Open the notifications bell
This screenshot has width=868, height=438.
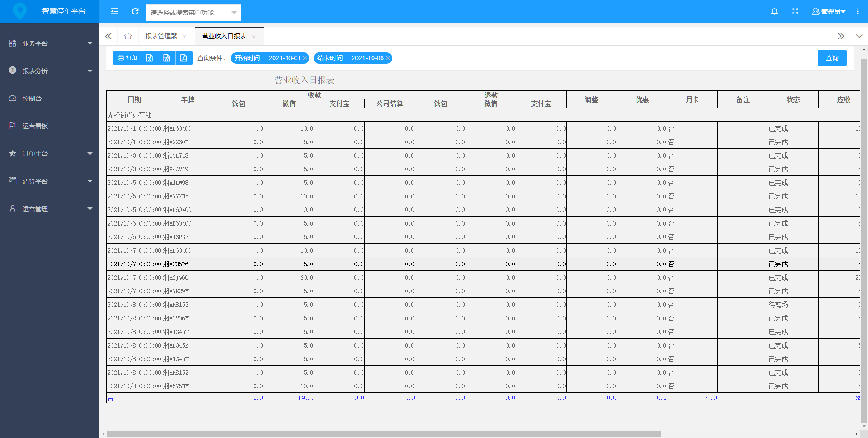(774, 11)
